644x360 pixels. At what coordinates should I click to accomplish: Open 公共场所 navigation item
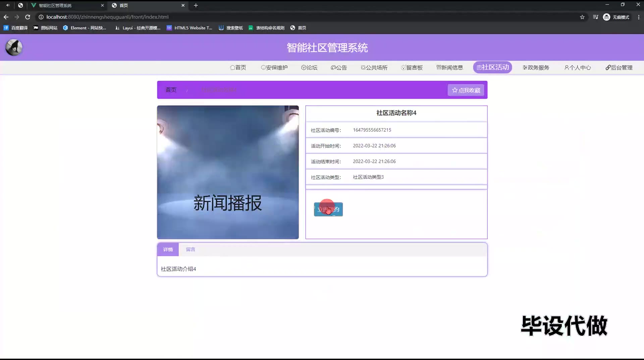[x=374, y=67]
